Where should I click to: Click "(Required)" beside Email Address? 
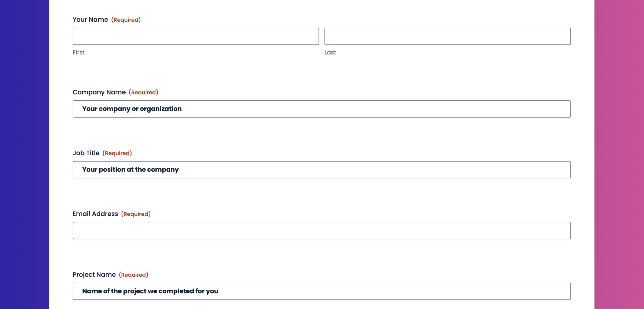point(136,214)
